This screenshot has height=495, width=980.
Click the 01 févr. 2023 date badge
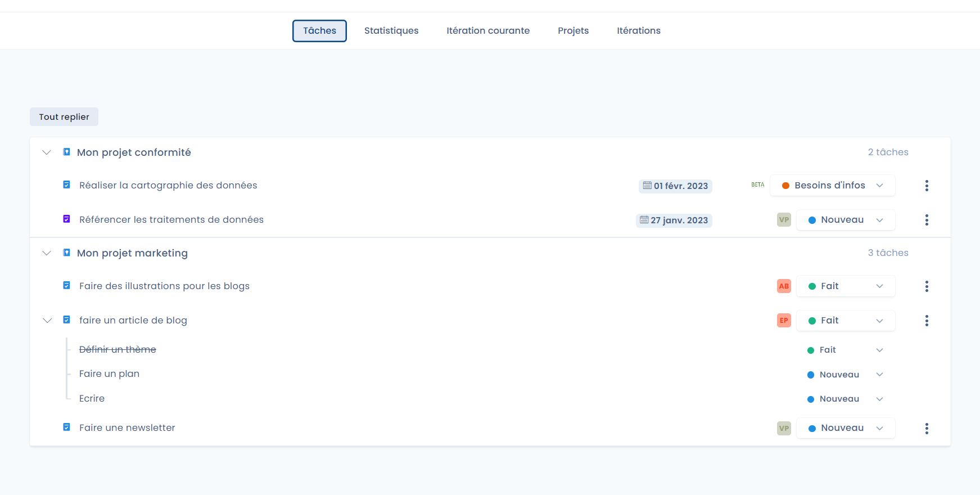(x=675, y=186)
